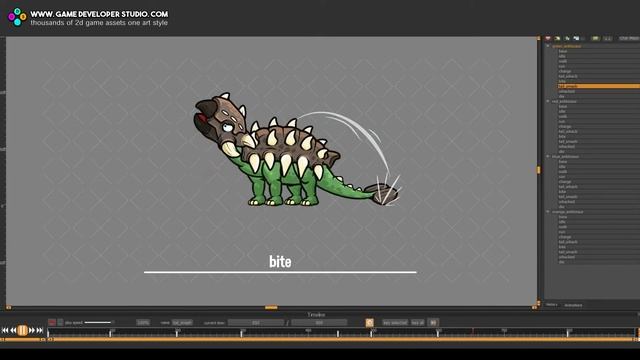Select the idle animation under blue_ankylosaur
Screen dimensions: 640x360
562,167
